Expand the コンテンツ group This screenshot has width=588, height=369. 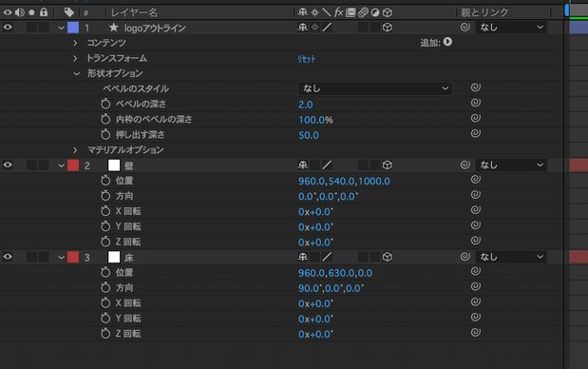pyautogui.click(x=75, y=43)
